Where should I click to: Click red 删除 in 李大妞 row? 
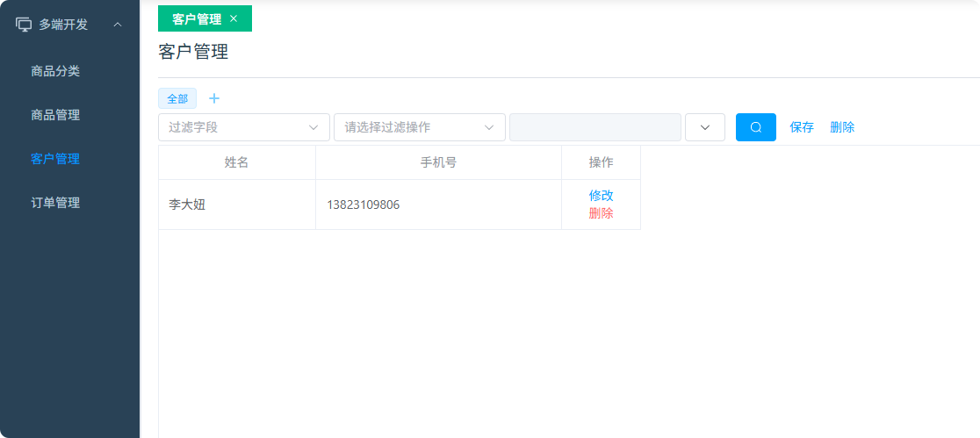point(601,213)
